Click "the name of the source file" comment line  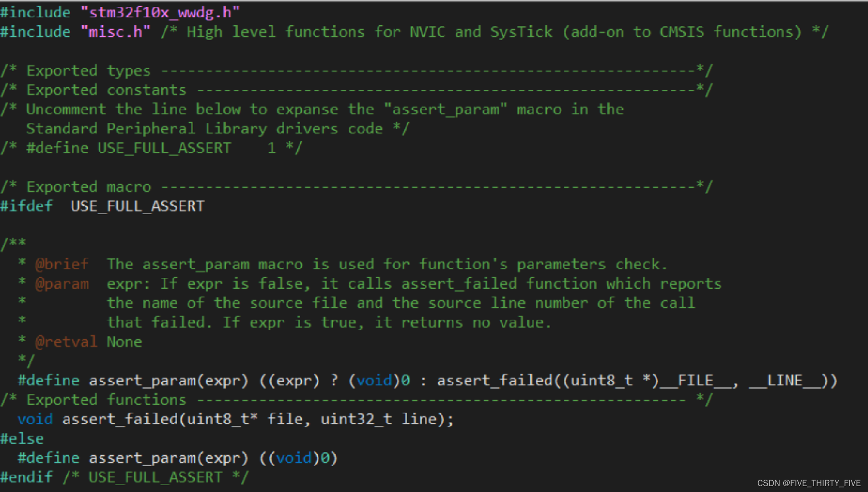(x=401, y=303)
